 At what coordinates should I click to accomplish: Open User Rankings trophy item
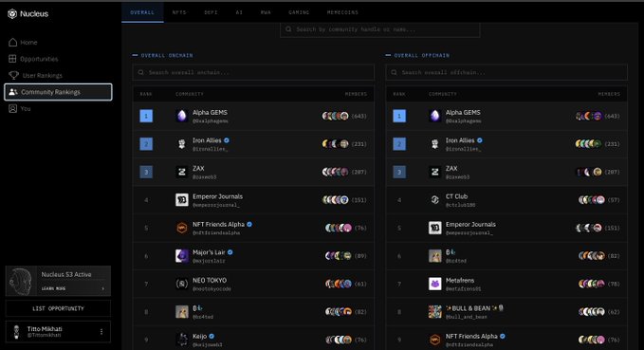click(35, 75)
